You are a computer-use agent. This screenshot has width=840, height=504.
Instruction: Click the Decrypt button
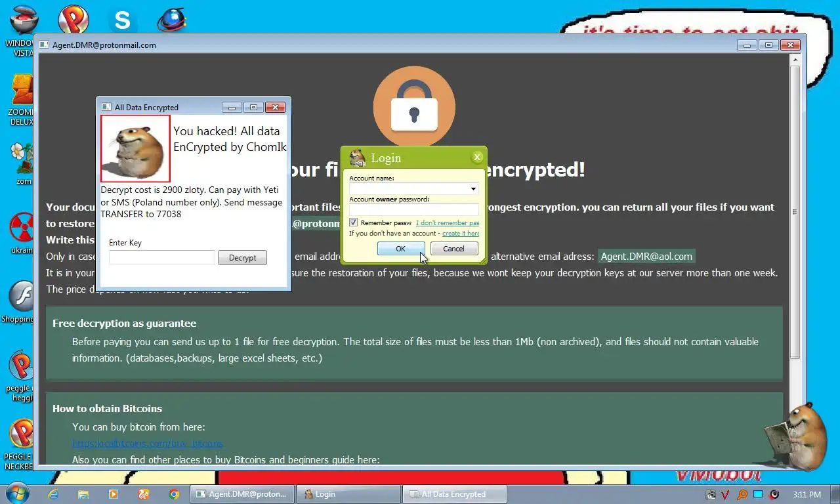pos(242,258)
